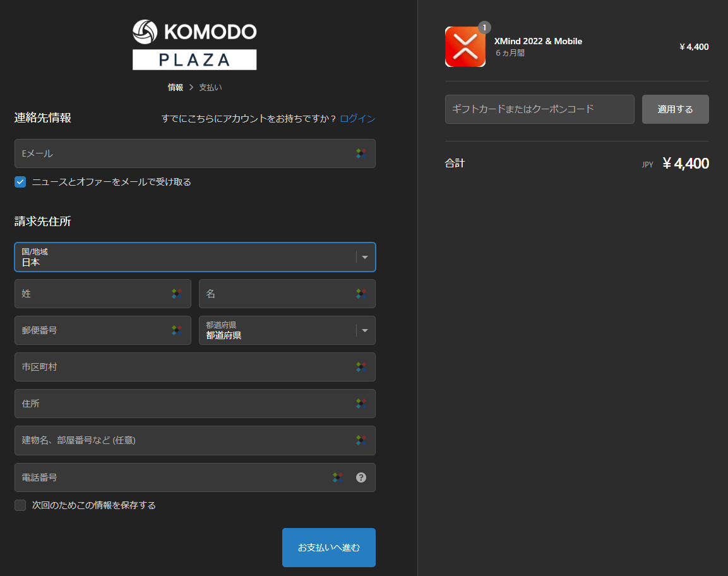This screenshot has height=576, width=728.
Task: Click autofill icon in 建物名 field
Action: (361, 440)
